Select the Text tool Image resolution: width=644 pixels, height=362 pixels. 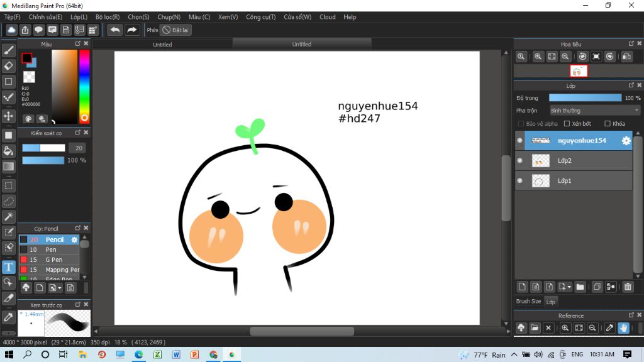(x=9, y=267)
